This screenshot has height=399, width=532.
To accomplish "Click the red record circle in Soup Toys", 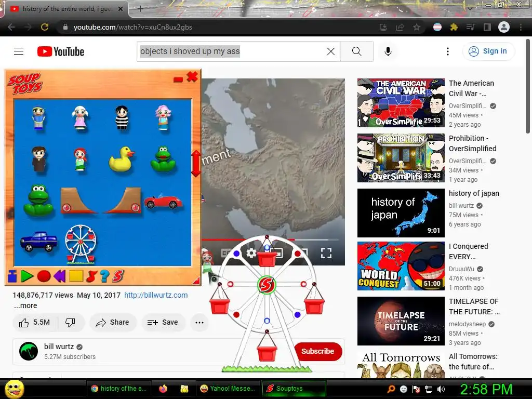I will pyautogui.click(x=44, y=276).
